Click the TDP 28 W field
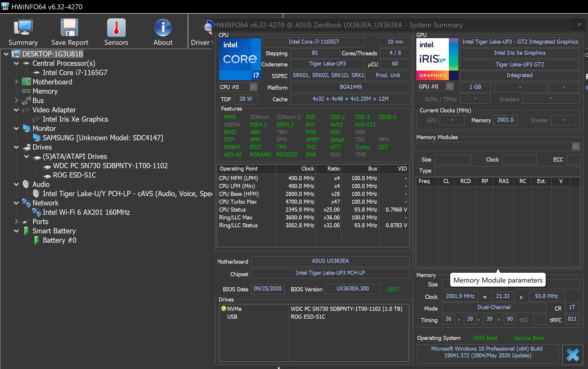This screenshot has height=369, width=588. point(246,99)
